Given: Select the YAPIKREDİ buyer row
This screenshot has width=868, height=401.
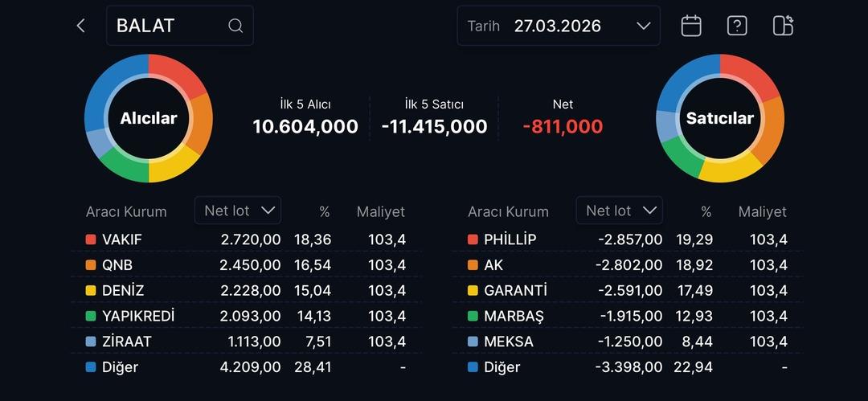Looking at the screenshot, I should point(245,316).
